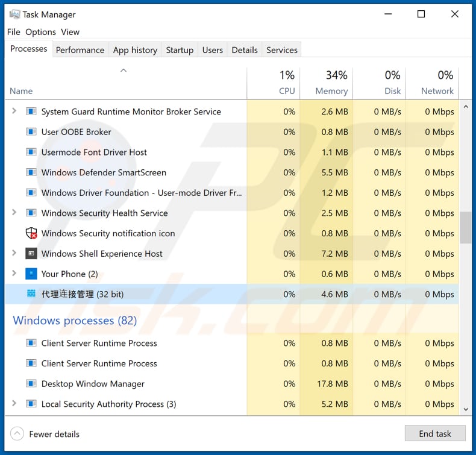Viewport: 476px width, 455px height.
Task: Switch to the Performance tab
Action: 80,50
